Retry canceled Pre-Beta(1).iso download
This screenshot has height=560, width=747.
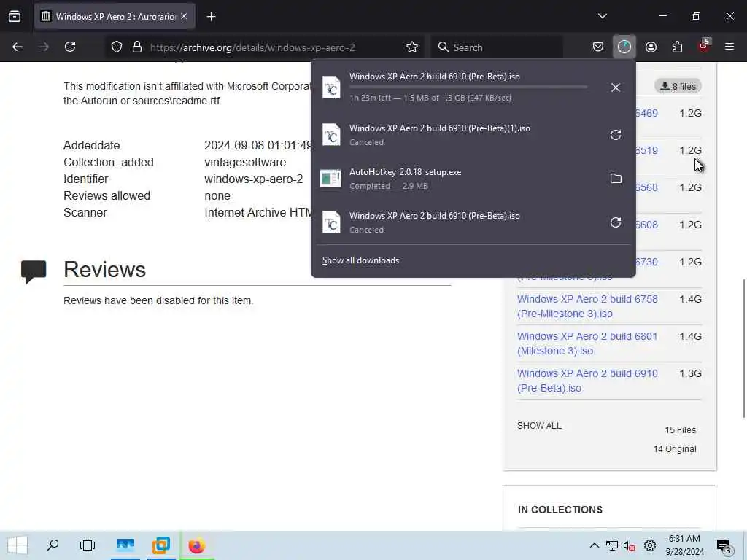coord(616,135)
